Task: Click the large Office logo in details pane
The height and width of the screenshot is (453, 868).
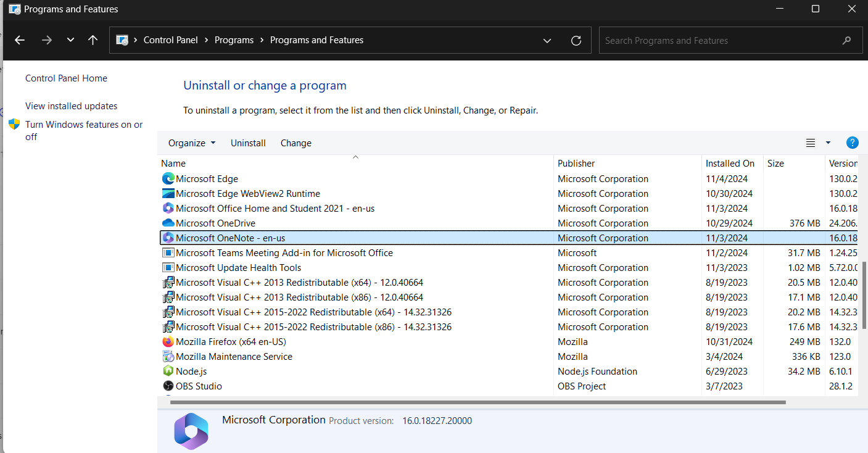Action: tap(191, 431)
